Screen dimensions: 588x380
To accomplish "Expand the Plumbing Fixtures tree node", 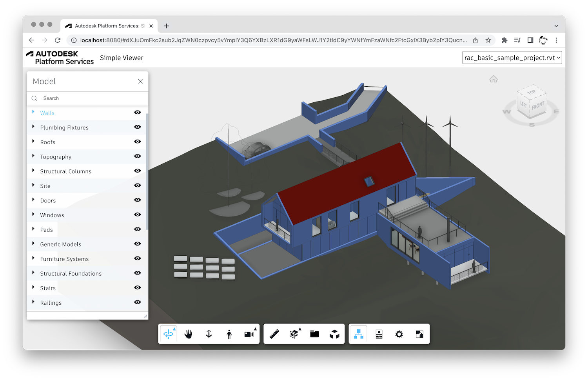I will [x=33, y=127].
